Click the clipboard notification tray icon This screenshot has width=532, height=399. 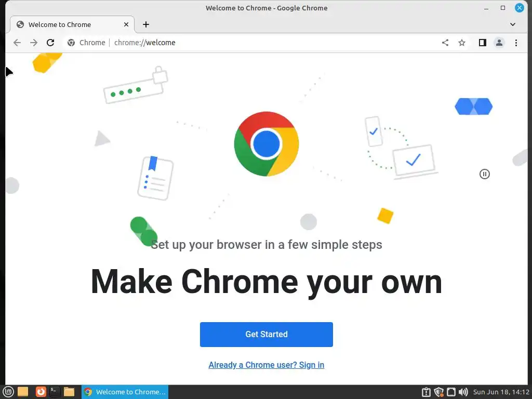426,392
